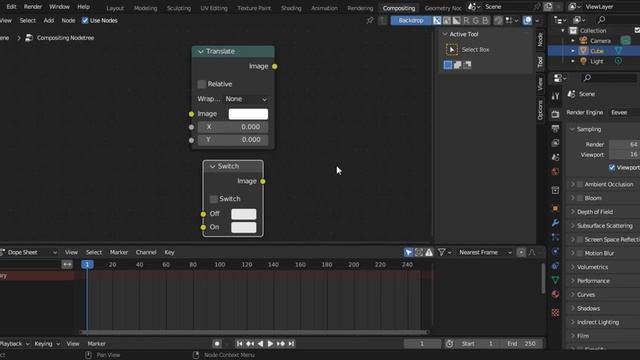Click the Cube mesh data icon in outliner
The image size is (640, 360).
pyautogui.click(x=619, y=51)
